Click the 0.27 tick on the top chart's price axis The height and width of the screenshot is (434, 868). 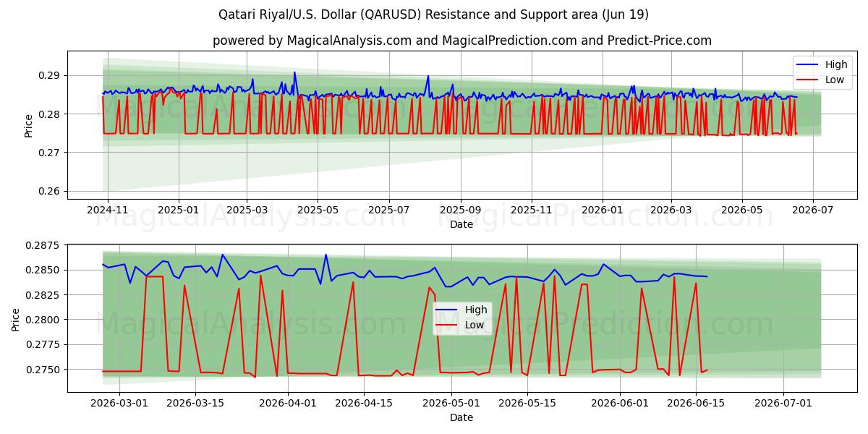pos(51,153)
